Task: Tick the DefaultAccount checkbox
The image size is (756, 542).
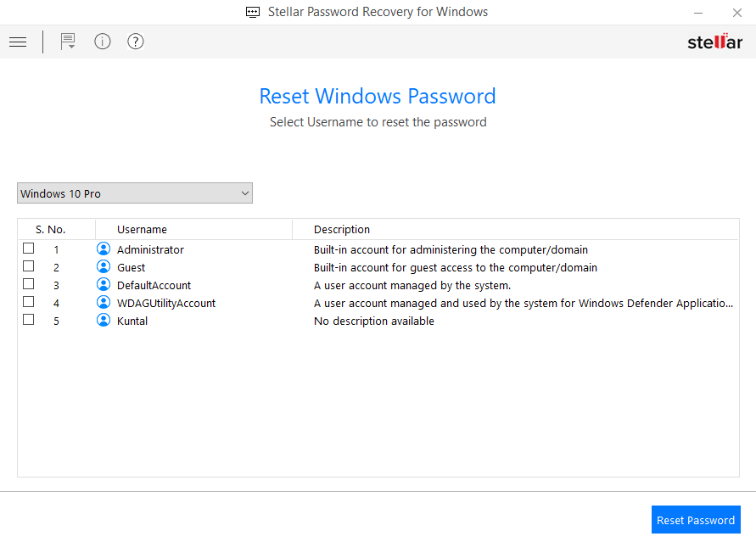Action: 29,284
